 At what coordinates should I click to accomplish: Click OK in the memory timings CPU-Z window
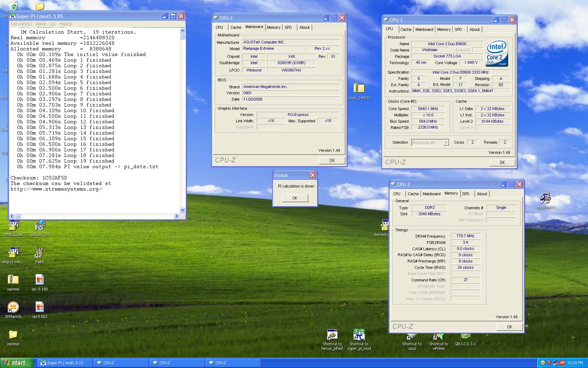click(510, 327)
